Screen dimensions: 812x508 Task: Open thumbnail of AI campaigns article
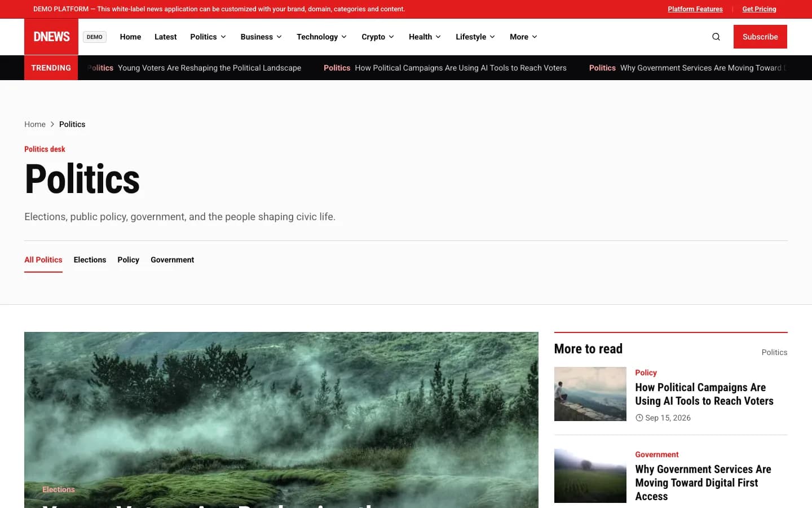pyautogui.click(x=590, y=394)
